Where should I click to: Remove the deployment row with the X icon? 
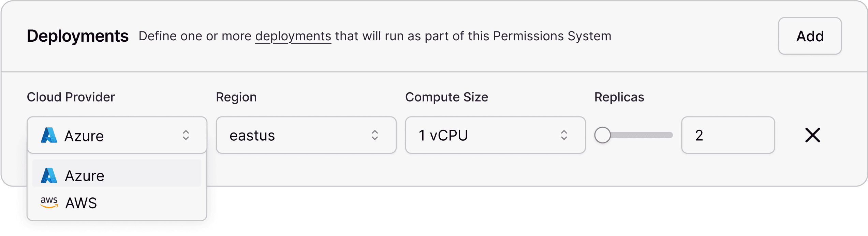coord(812,135)
